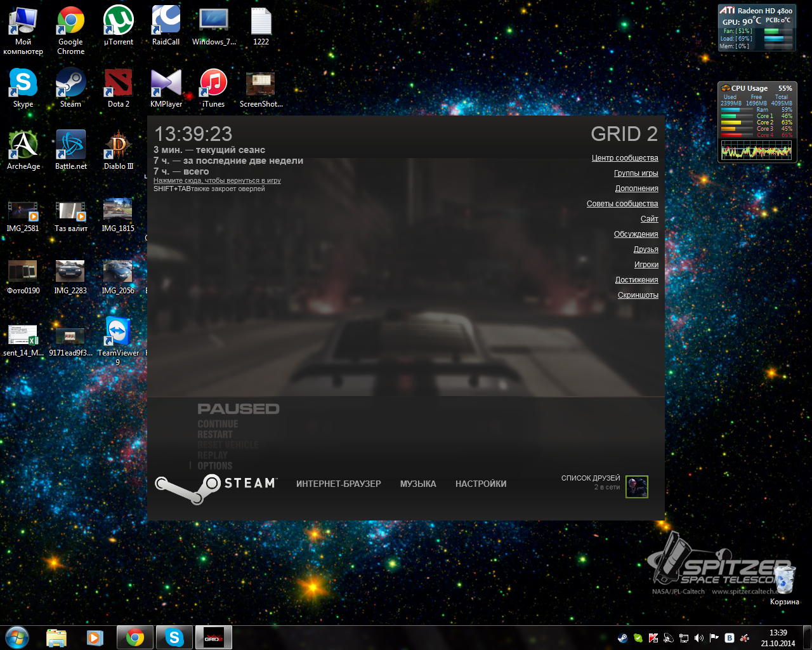Click the link to return to game

217,181
